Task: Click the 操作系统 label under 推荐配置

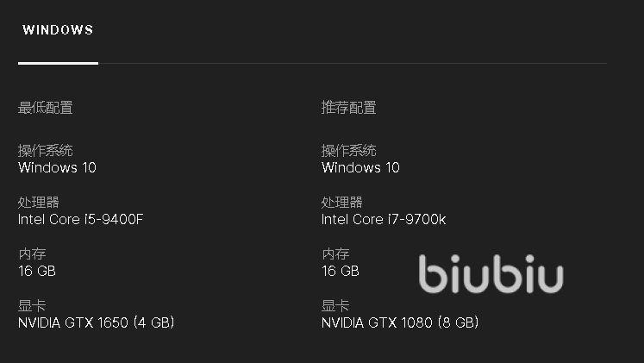Action: click(x=348, y=151)
